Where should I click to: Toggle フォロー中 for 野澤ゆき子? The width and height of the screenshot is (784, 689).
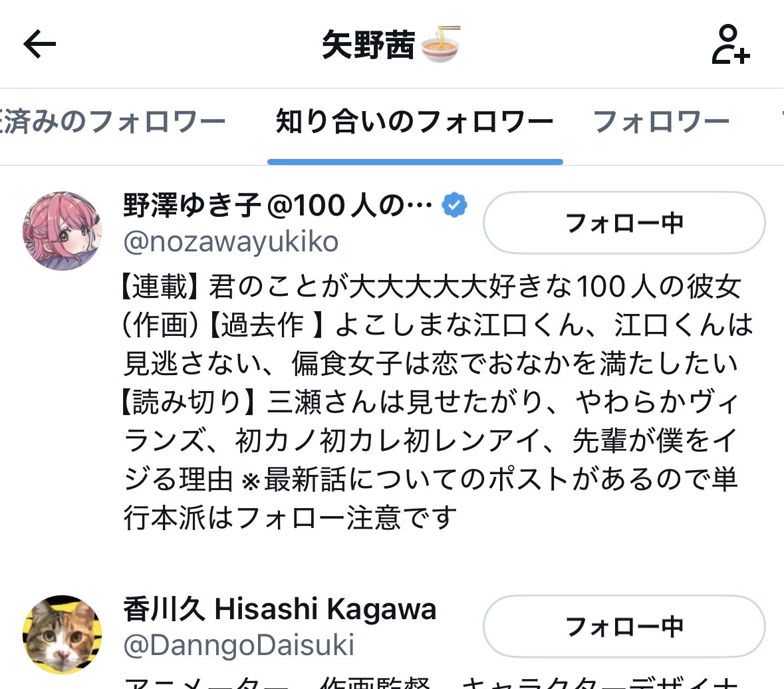coord(624,223)
